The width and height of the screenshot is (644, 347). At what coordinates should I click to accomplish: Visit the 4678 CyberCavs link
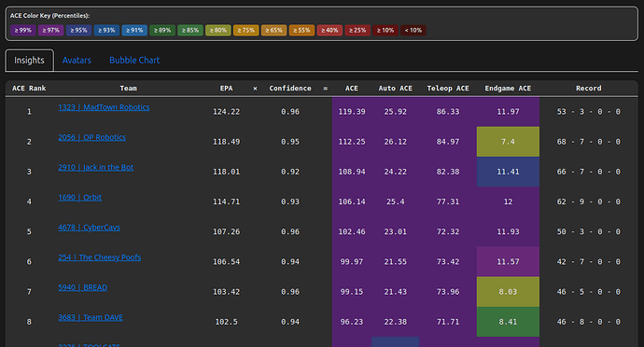point(89,227)
